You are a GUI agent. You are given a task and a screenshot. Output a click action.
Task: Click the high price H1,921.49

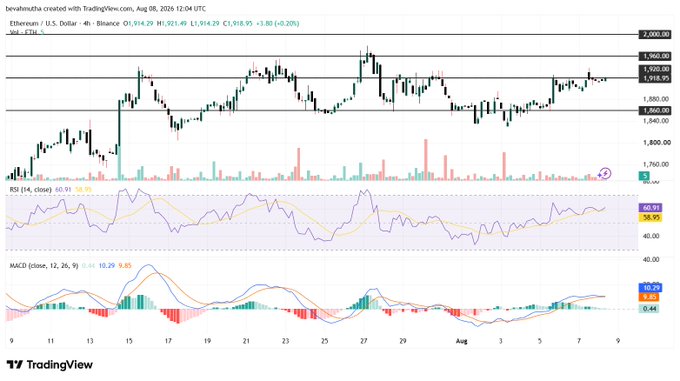click(x=171, y=23)
